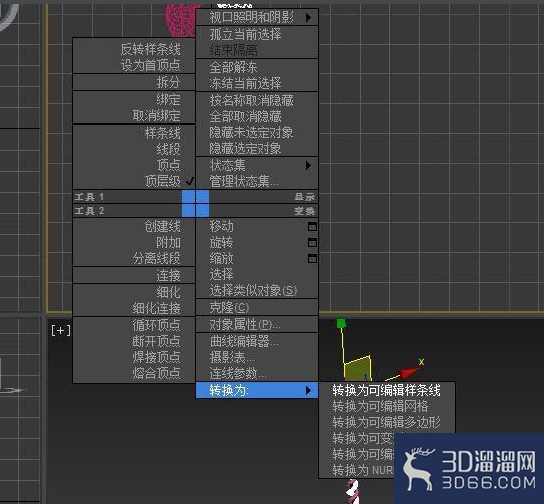This screenshot has height=504, width=544.
Task: Switch to 顶点 sub-object level
Action: point(134,165)
